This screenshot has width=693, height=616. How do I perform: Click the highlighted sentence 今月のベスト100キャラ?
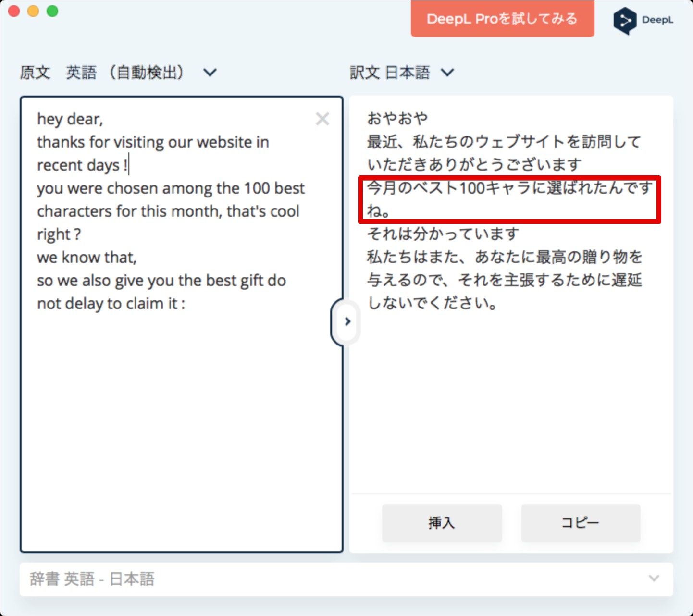click(509, 188)
